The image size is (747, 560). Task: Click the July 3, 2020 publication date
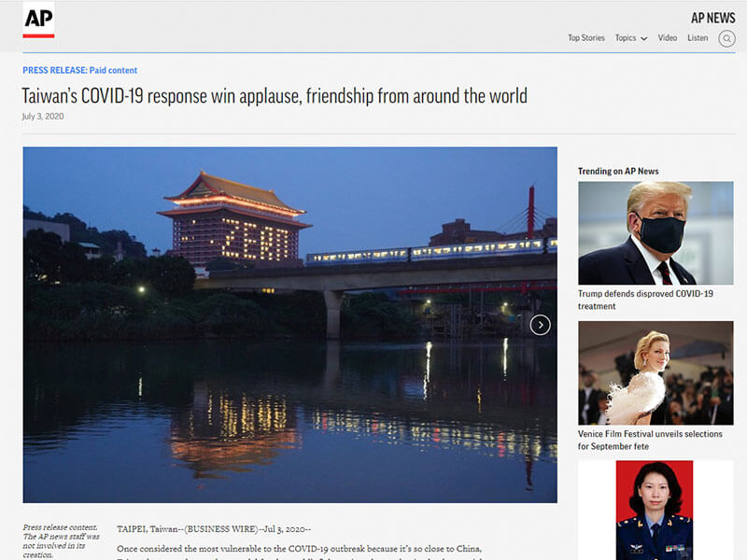point(43,117)
